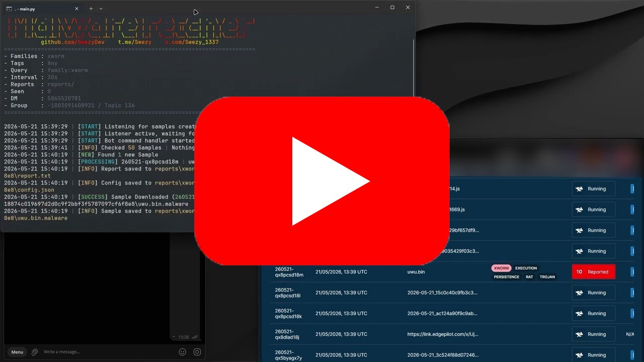This screenshot has height=362, width=644.
Task: Click the https://link.edgepilot.com URL entry
Action: point(442,334)
